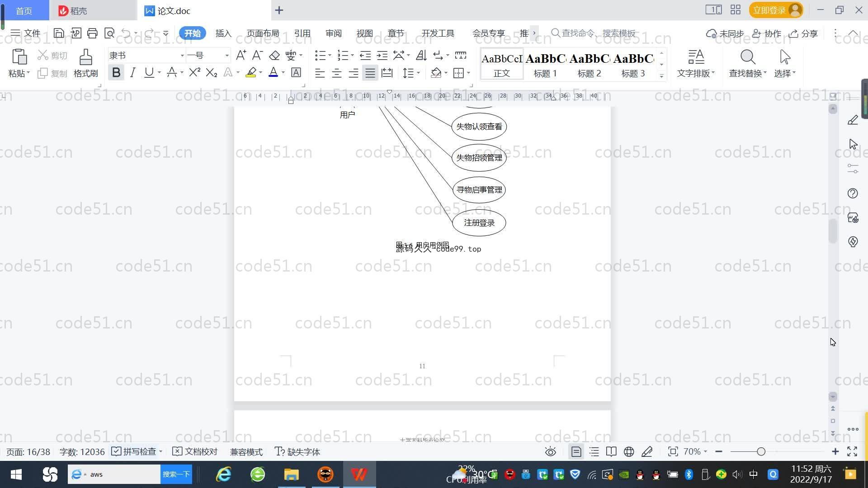
Task: Open the 文件 menu
Action: [25, 33]
